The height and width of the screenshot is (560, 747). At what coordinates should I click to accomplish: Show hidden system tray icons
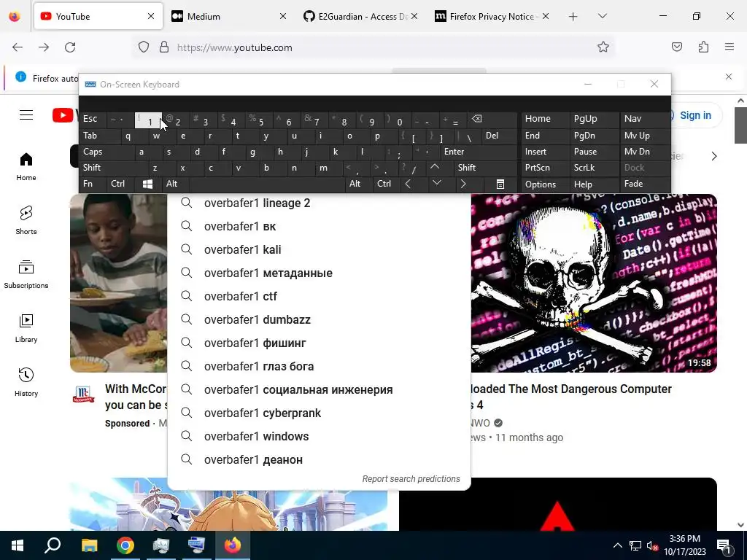[x=617, y=545]
